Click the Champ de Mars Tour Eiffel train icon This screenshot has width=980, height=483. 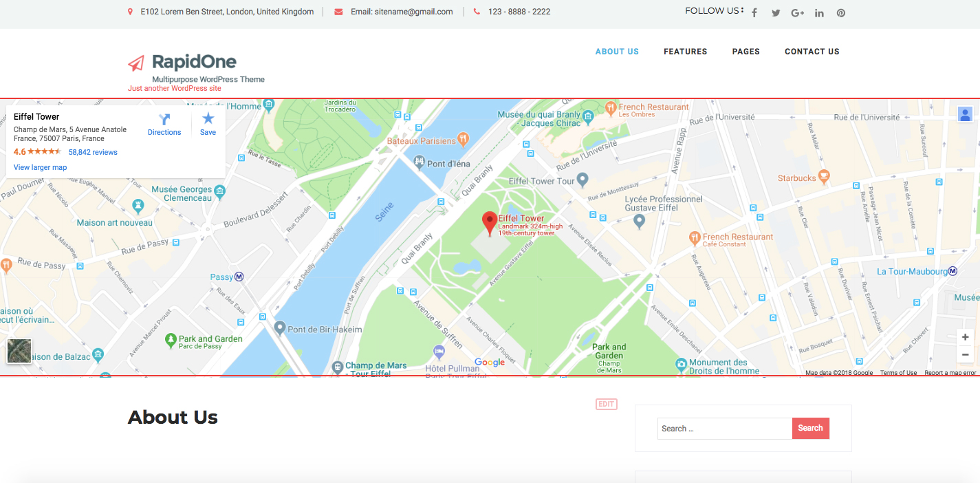coord(337,367)
